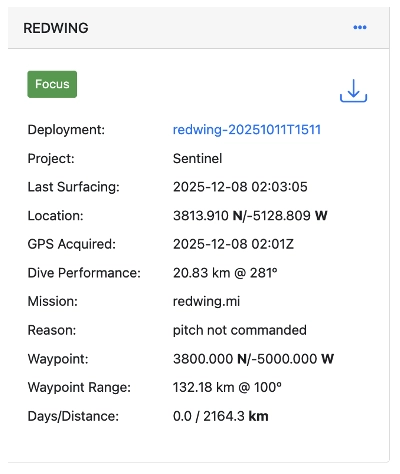Image resolution: width=400 pixels, height=474 pixels.
Task: Click the Waypoint: label
Action: 58,359
